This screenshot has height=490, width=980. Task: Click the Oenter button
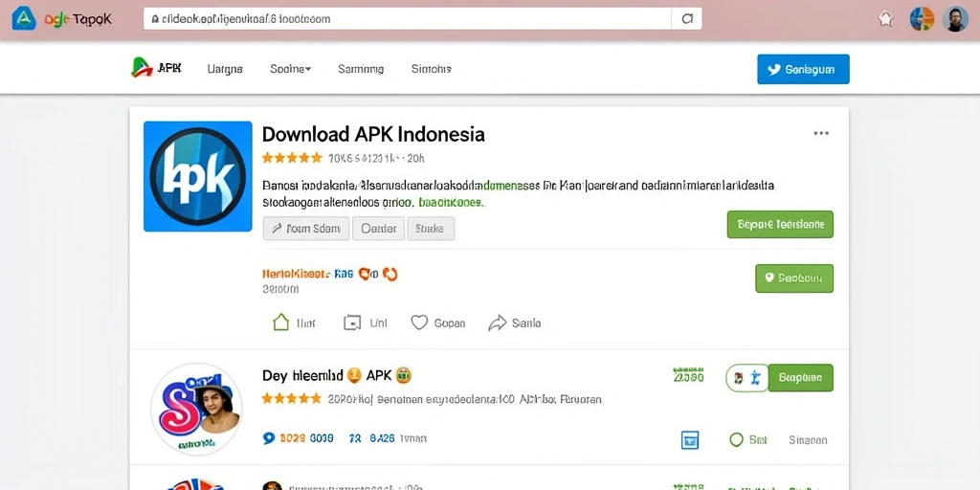click(379, 228)
